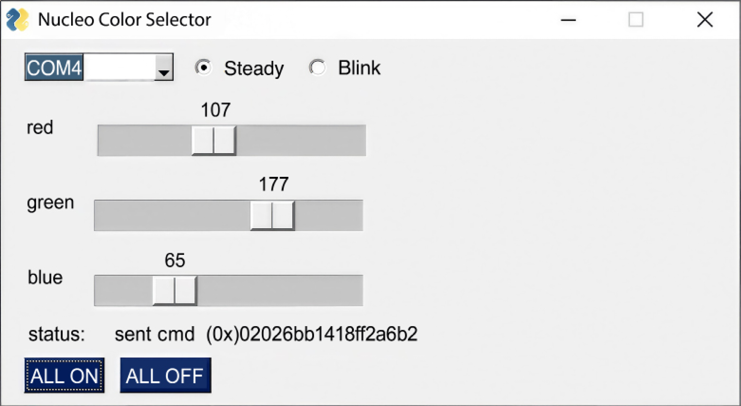Click the Python app icon in title bar

(17, 20)
